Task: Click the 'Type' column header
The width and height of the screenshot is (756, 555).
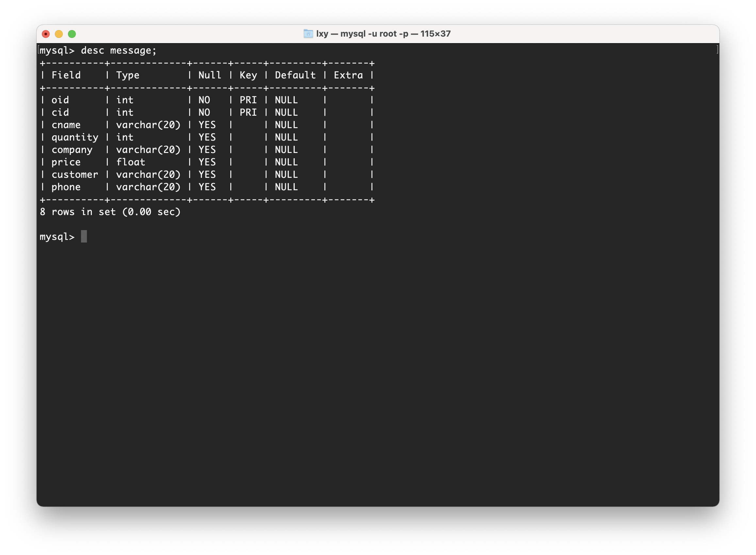Action: (128, 75)
